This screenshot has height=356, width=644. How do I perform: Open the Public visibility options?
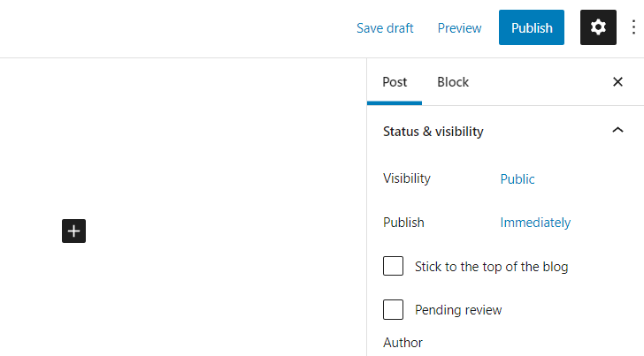(x=517, y=178)
